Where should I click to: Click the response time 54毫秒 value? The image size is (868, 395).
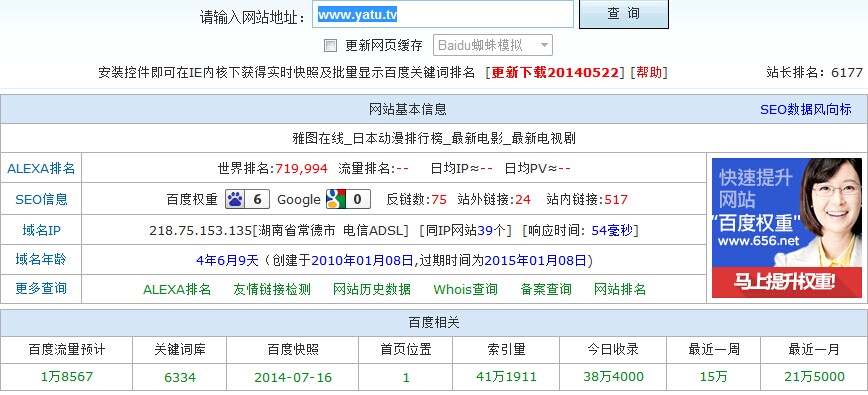pos(612,231)
